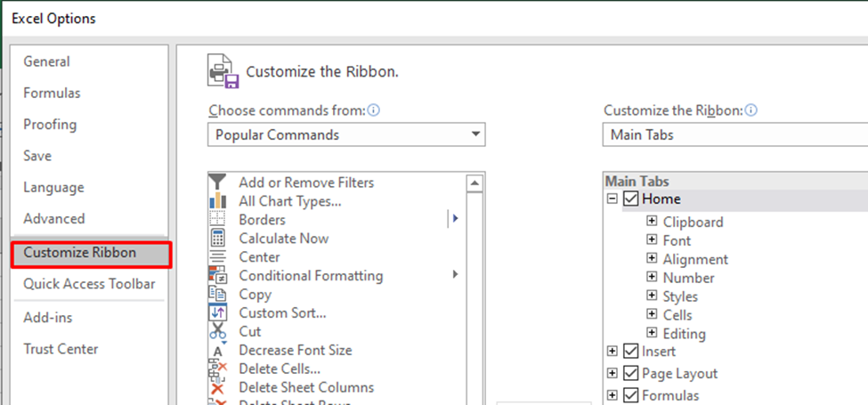The height and width of the screenshot is (405, 868).
Task: Uncheck the Insert tab checkbox
Action: coord(631,351)
